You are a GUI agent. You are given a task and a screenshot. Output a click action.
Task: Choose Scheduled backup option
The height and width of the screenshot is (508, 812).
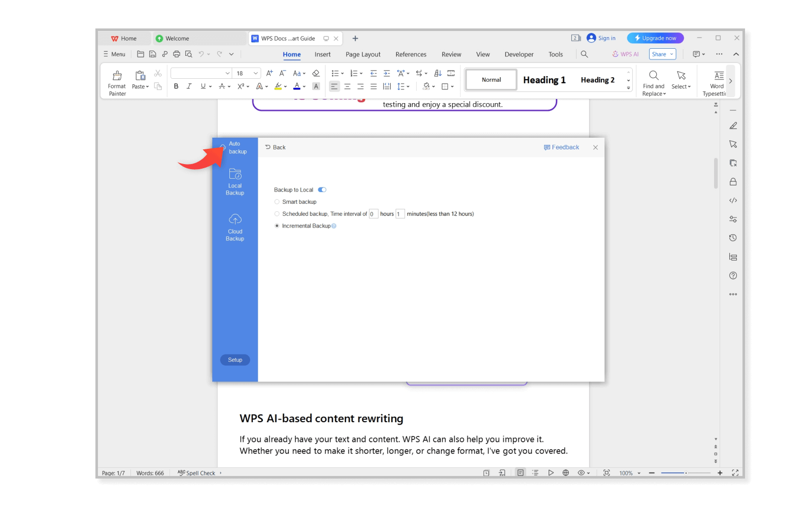pos(277,214)
